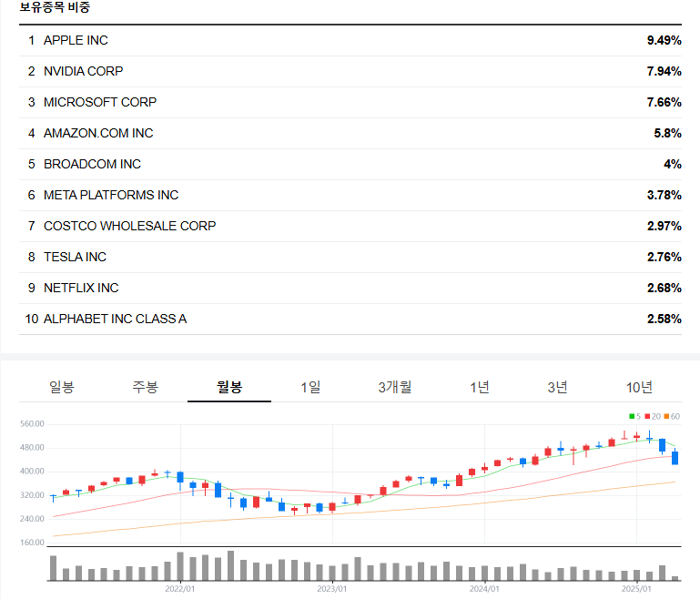Click the tallest volume bar in 2022
This screenshot has width=700, height=599.
(231, 565)
